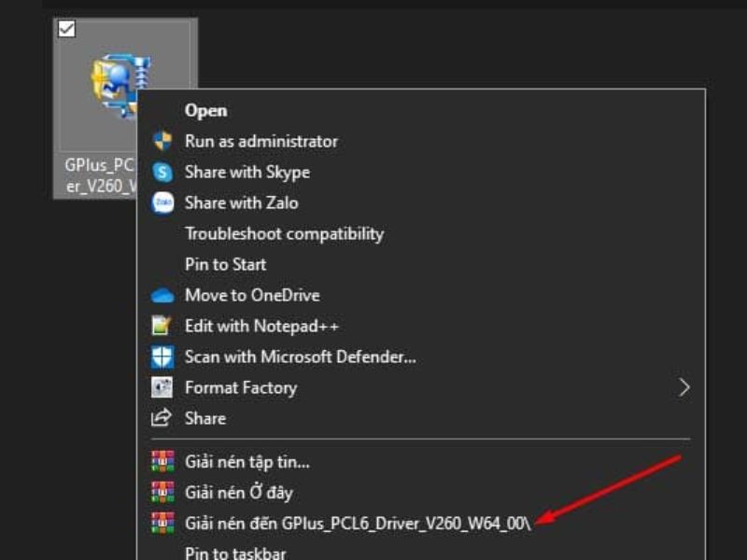Select the GPlus installer file icon
This screenshot has width=747, height=560.
tap(120, 86)
